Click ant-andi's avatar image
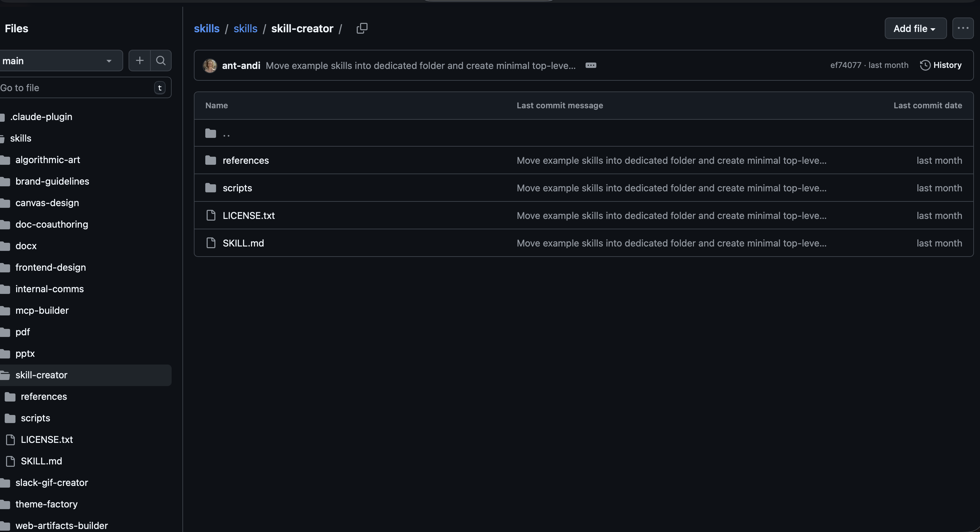 click(210, 65)
